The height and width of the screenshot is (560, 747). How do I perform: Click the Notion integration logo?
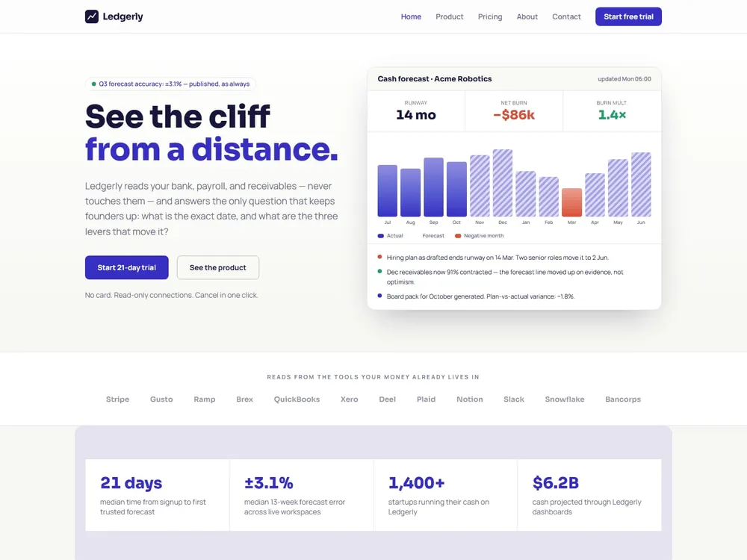point(470,399)
